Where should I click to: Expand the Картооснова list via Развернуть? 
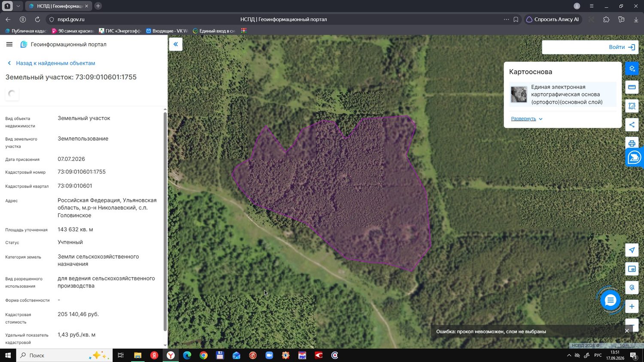[526, 119]
